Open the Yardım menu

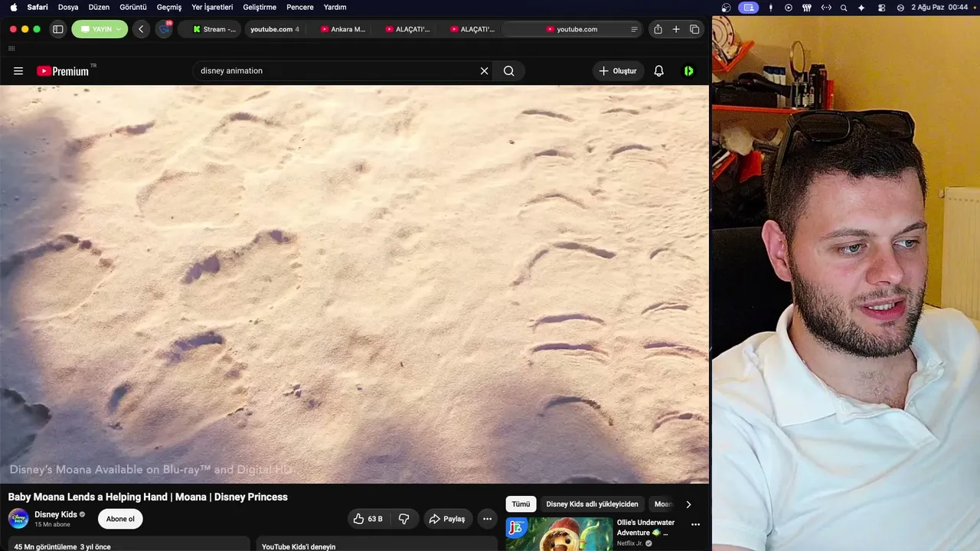[335, 7]
